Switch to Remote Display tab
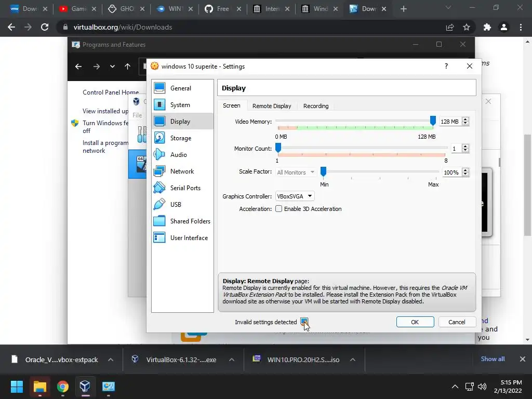The height and width of the screenshot is (399, 532). [272, 106]
